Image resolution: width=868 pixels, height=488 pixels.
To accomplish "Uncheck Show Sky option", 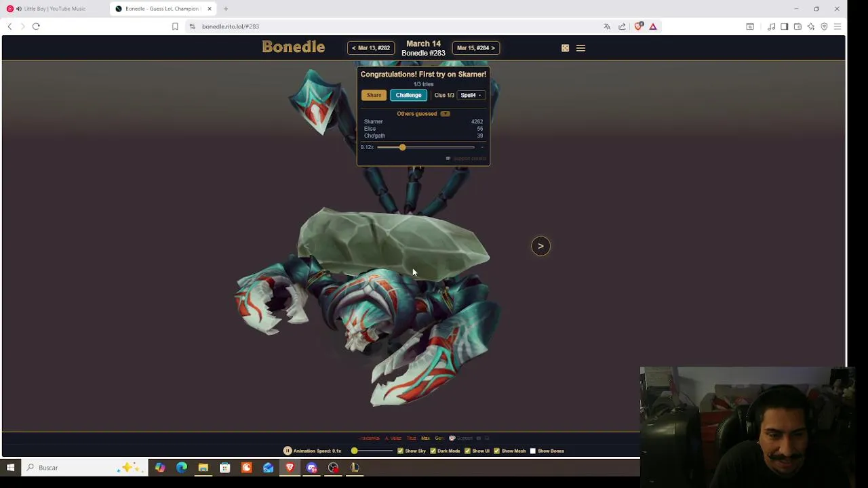I will [x=400, y=451].
